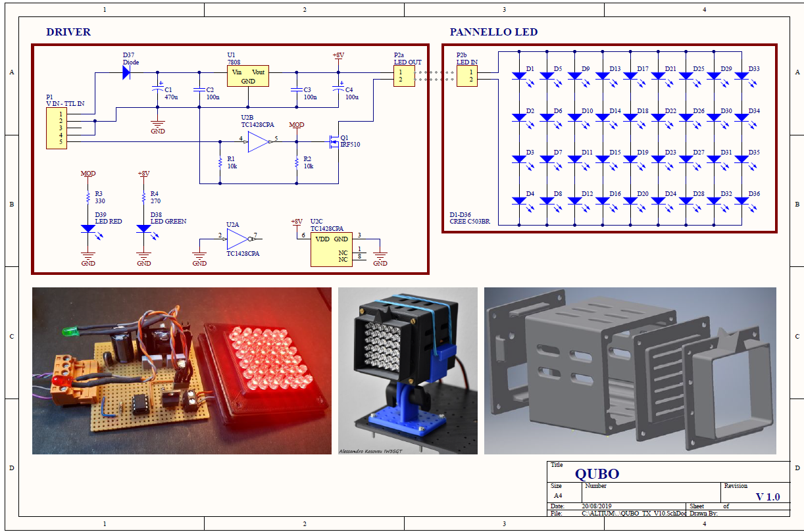Select the P2a LED OUT connector
The height and width of the screenshot is (532, 804).
pos(403,76)
